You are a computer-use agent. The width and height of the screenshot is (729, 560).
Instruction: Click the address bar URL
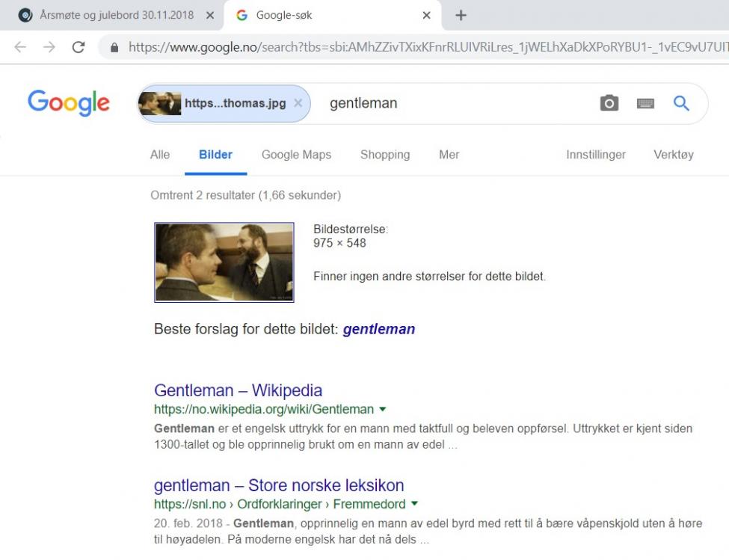428,47
